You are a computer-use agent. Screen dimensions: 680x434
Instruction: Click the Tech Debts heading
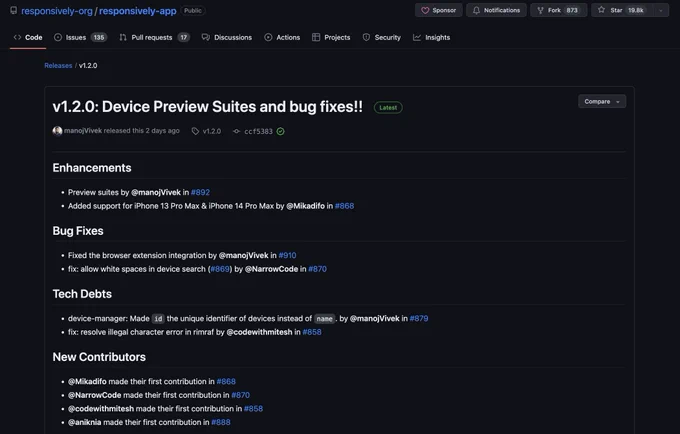pyautogui.click(x=82, y=294)
